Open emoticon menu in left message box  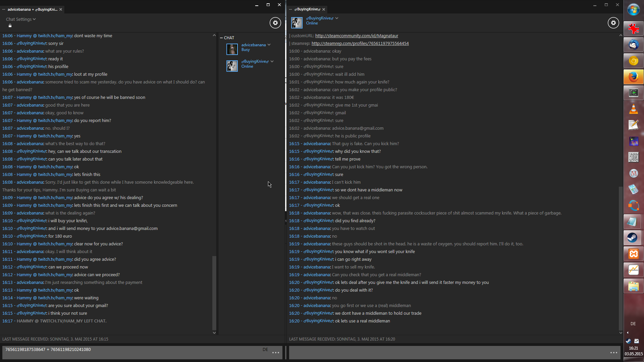[x=276, y=353]
